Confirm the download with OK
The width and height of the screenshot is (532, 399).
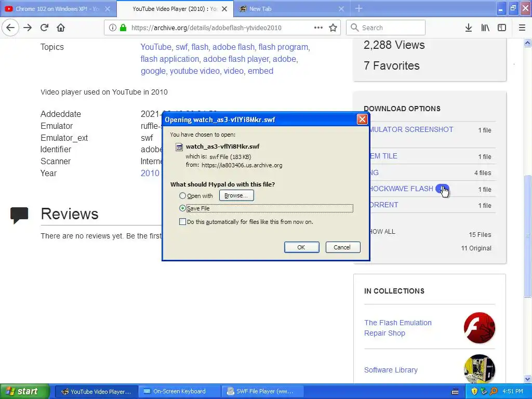coord(301,247)
